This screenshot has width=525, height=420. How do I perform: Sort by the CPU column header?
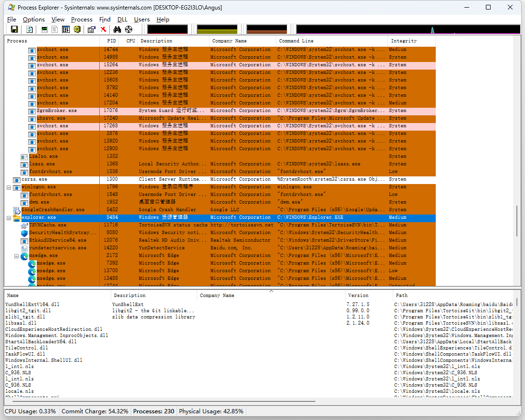(x=128, y=41)
